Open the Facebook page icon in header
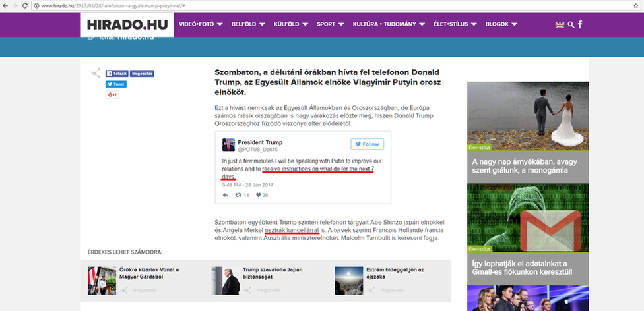The width and height of the screenshot is (644, 311). pos(581,24)
